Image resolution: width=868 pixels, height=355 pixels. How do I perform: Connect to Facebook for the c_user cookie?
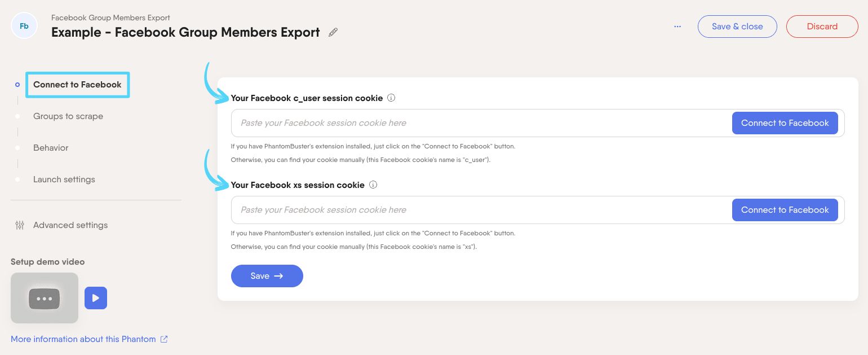[785, 123]
